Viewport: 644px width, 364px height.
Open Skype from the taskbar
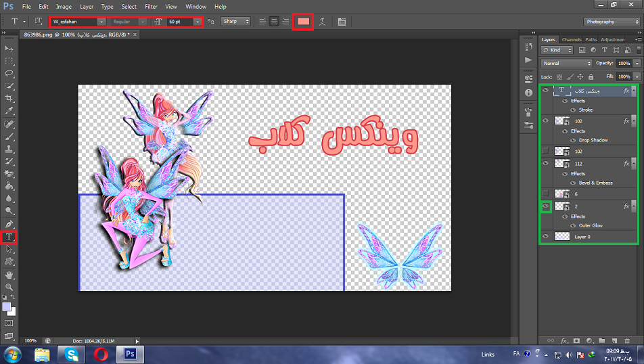72,355
